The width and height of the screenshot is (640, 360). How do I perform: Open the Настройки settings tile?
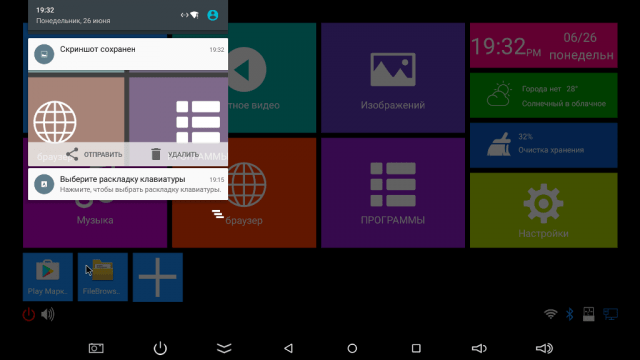click(543, 210)
